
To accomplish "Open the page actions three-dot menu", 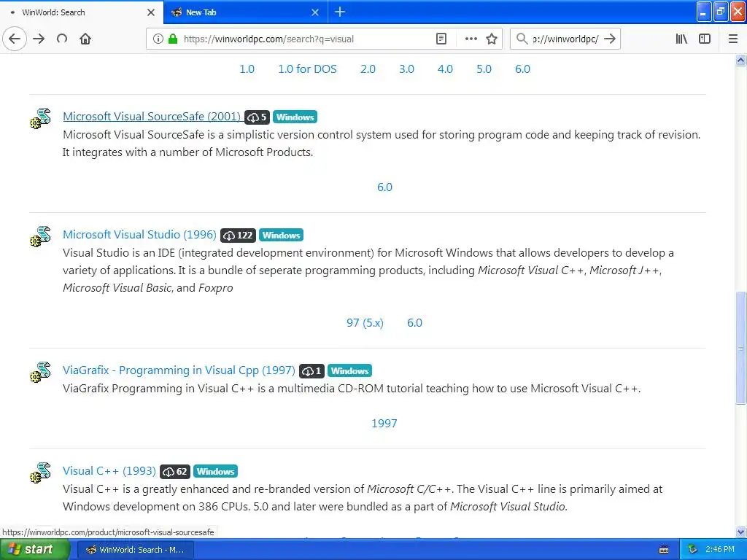I will click(x=471, y=39).
